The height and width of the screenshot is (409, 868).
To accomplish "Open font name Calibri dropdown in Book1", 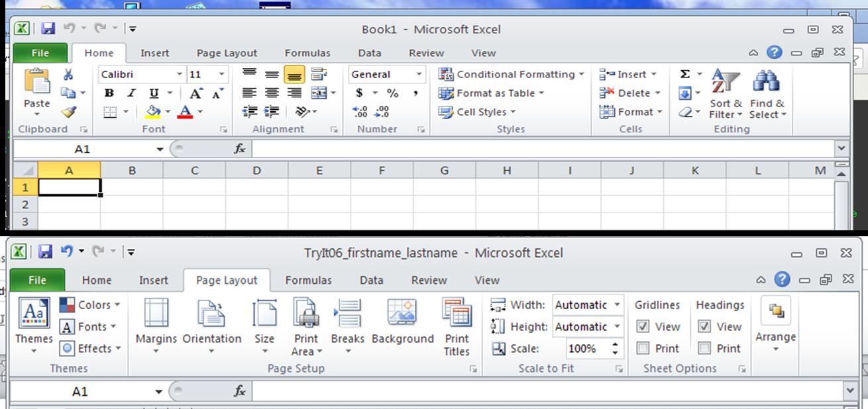I will [x=180, y=75].
